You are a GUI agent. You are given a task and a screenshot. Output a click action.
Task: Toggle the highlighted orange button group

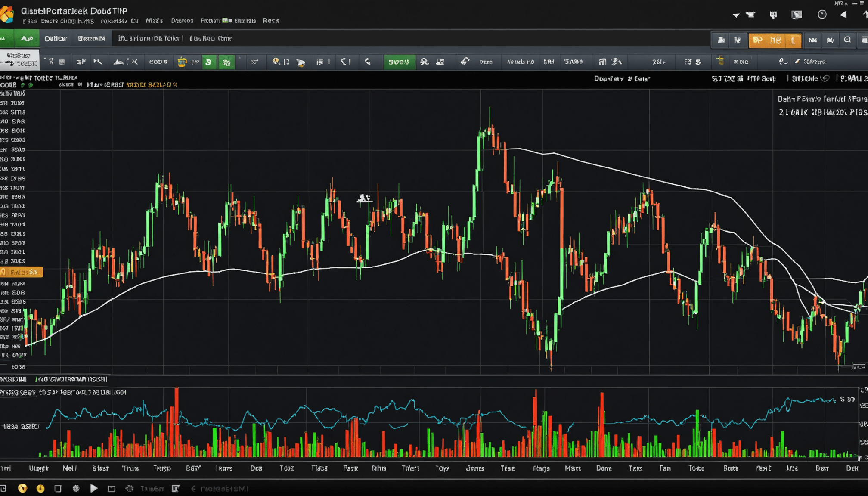pyautogui.click(x=775, y=40)
